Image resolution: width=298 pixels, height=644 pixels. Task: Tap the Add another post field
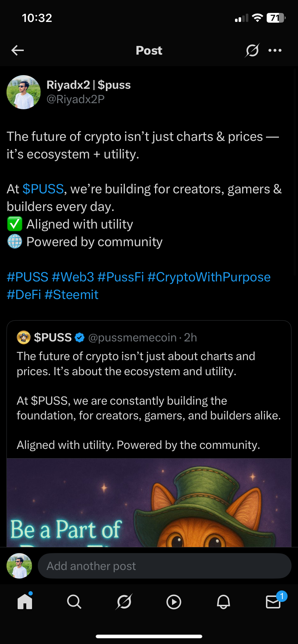tap(164, 566)
